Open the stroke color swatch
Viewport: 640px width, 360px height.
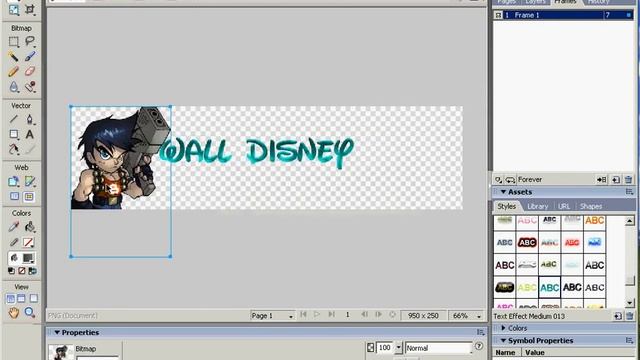coord(28,242)
